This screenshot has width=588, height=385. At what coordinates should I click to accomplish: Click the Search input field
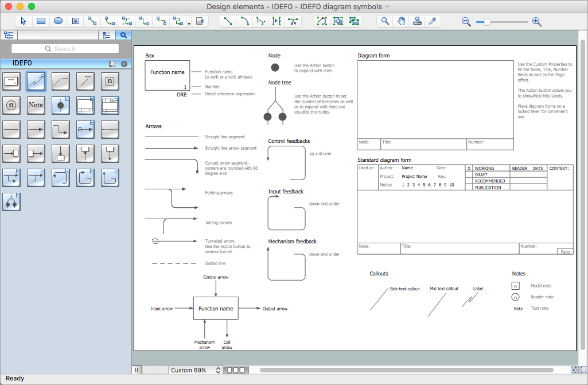tap(65, 49)
